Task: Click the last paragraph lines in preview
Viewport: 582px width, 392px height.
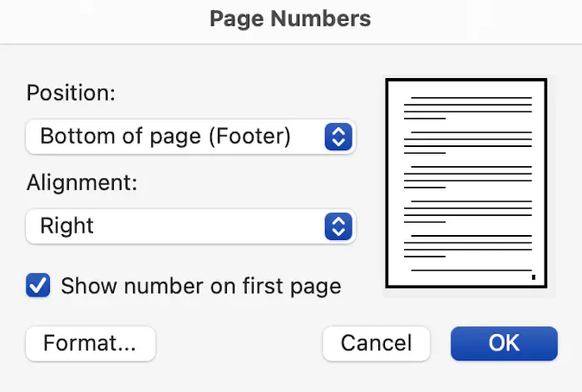Action: click(x=467, y=245)
